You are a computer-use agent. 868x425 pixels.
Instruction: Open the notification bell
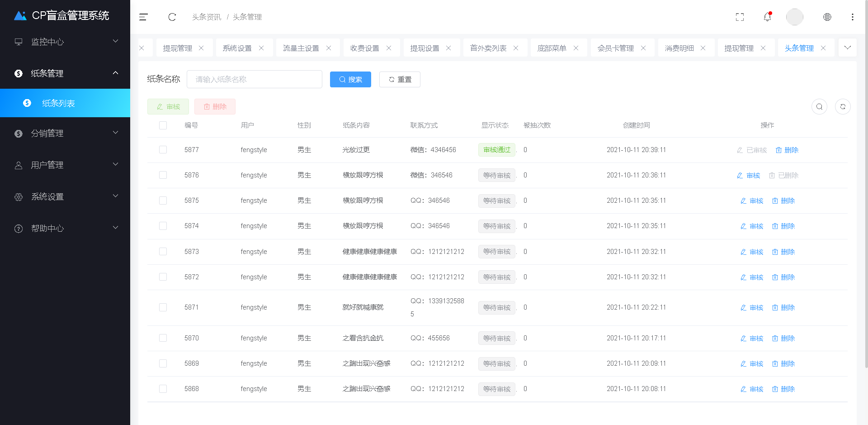[767, 17]
